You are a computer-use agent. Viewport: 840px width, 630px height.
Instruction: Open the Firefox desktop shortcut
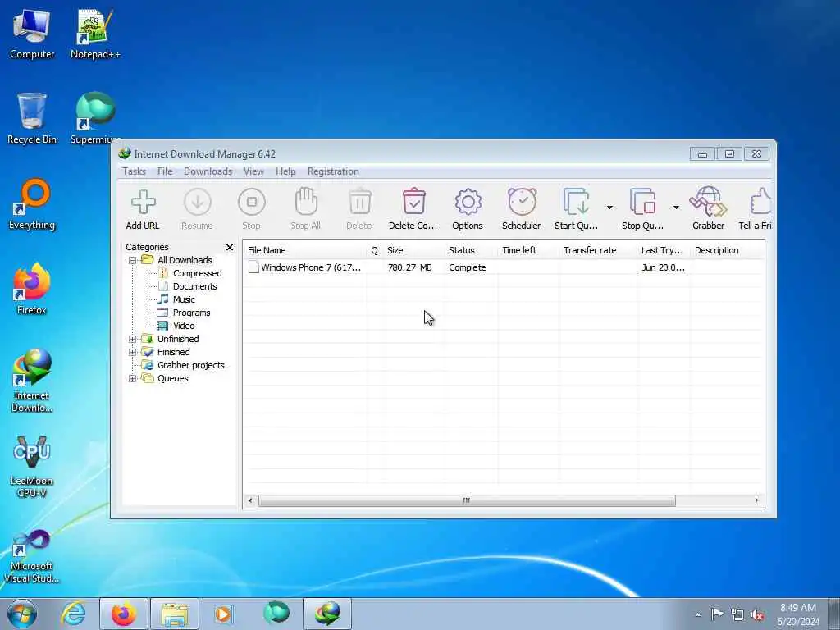pyautogui.click(x=32, y=290)
